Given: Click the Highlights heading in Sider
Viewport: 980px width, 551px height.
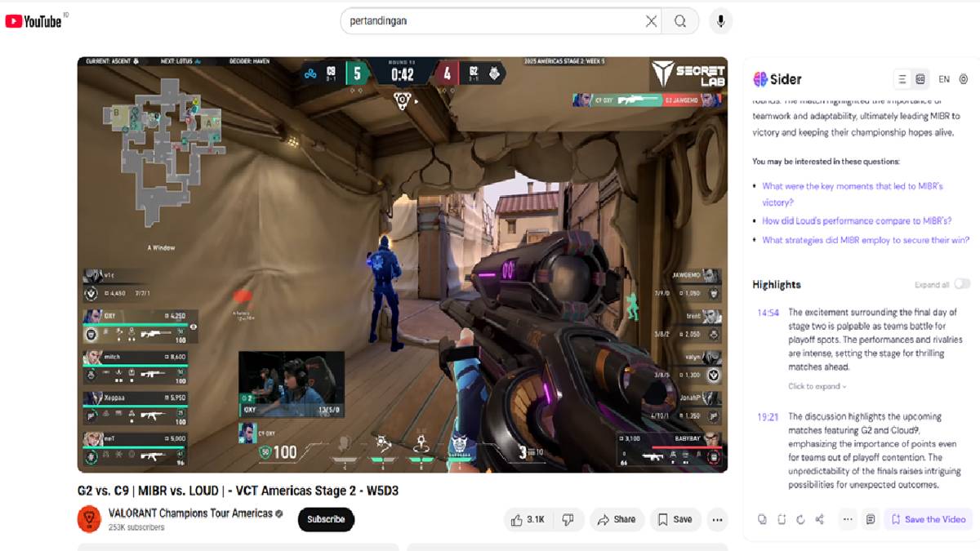Looking at the screenshot, I should click(777, 284).
